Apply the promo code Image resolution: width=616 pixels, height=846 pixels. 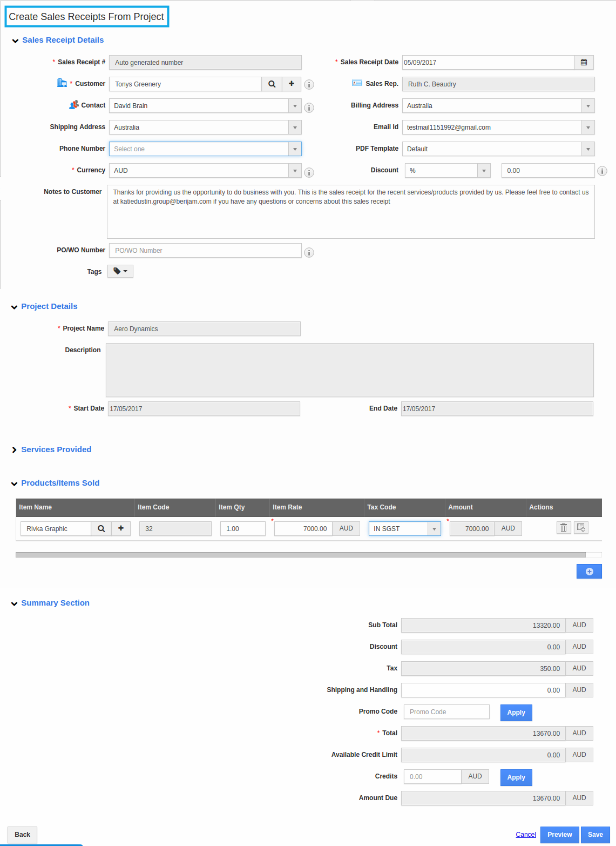click(x=516, y=712)
